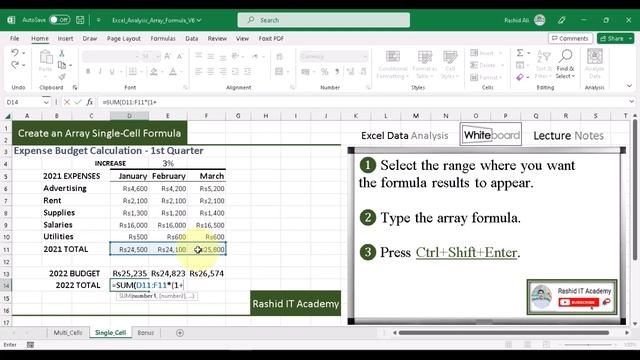Click the macro record status bar icon
The image size is (640, 360).
click(30, 345)
